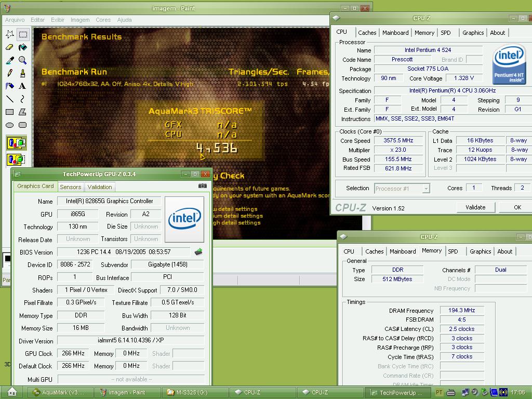Click the save BIOS icon in GPU-Z
532x399 pixels.
pos(198,252)
